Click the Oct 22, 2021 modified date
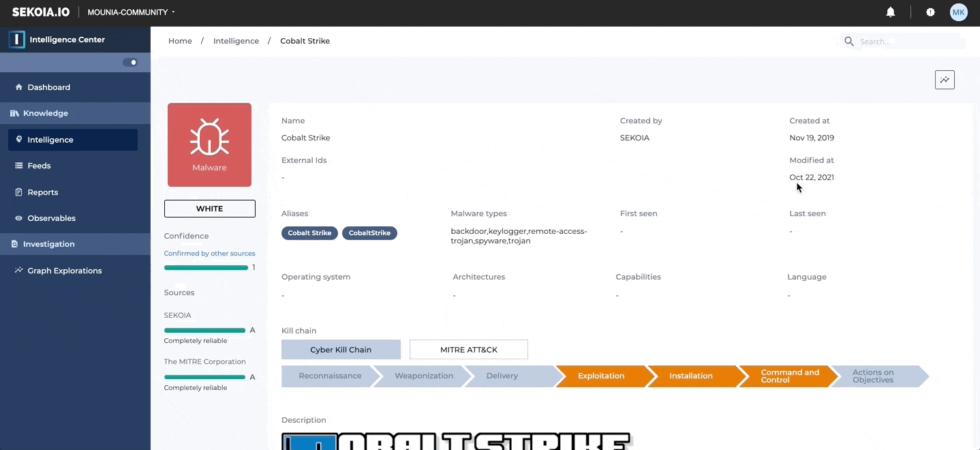The width and height of the screenshot is (980, 450). click(x=812, y=177)
